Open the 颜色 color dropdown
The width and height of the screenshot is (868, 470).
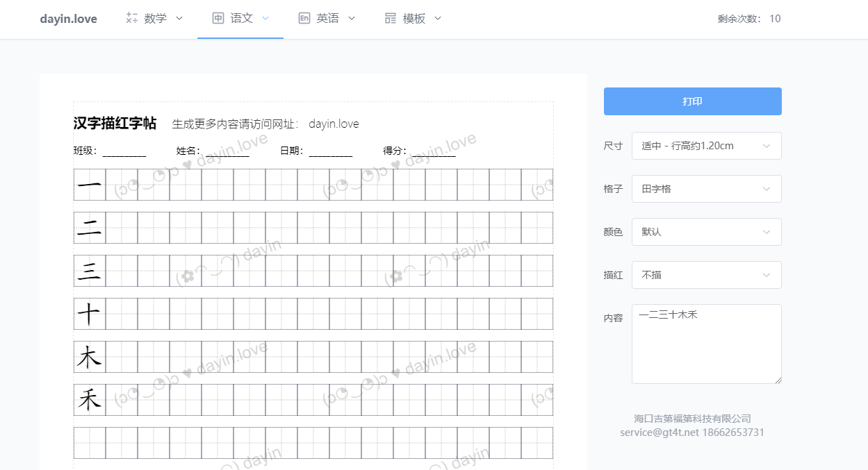706,232
